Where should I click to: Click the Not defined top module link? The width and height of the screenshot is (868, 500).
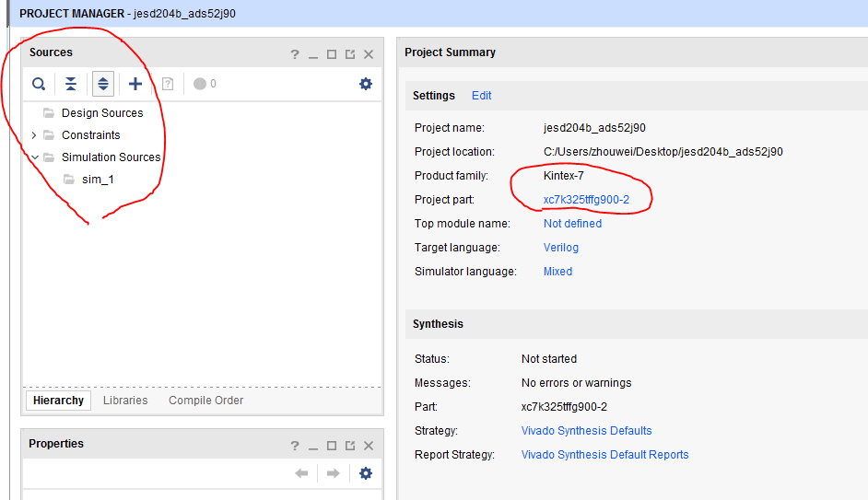tap(572, 224)
